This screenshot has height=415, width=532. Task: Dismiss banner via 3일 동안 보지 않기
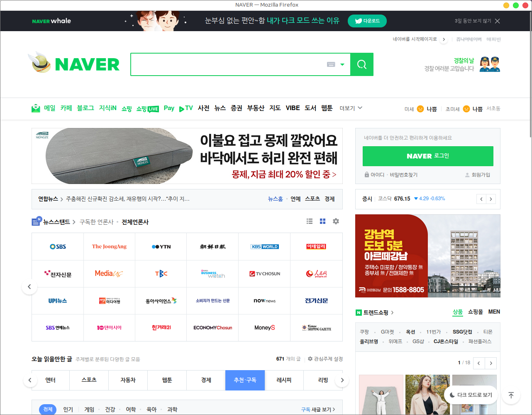pyautogui.click(x=473, y=21)
